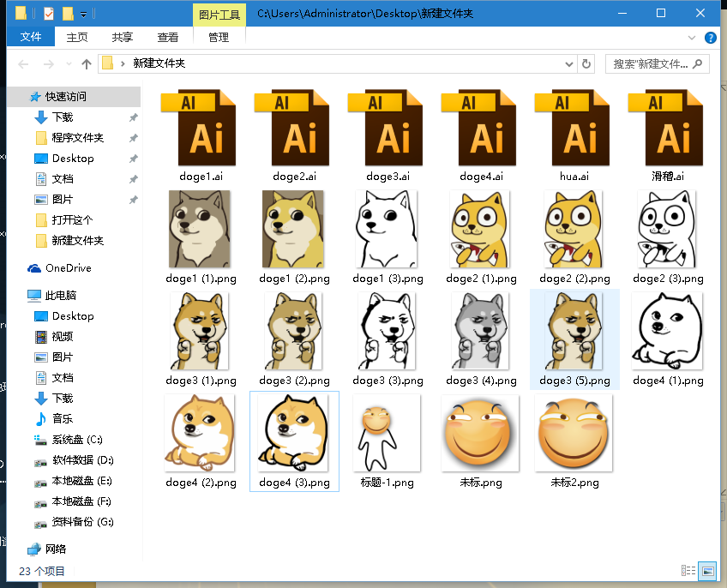Select OneDrive in the navigation pane

pos(68,268)
